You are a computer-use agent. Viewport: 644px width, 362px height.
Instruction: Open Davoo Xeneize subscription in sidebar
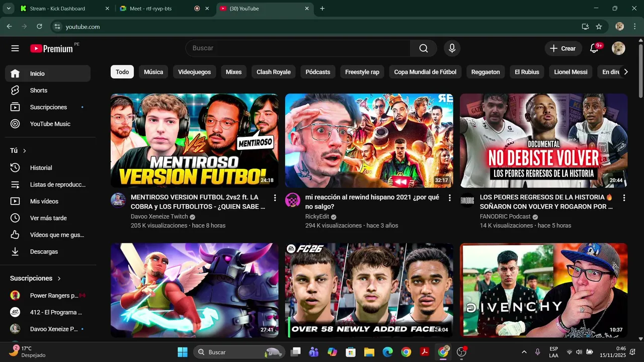click(48, 329)
